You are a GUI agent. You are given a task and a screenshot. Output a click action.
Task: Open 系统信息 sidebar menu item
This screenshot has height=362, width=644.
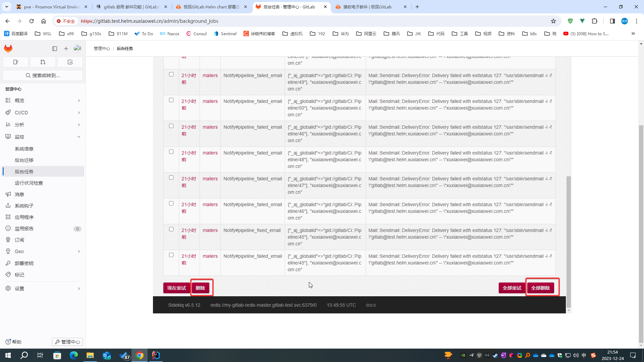[24, 149]
